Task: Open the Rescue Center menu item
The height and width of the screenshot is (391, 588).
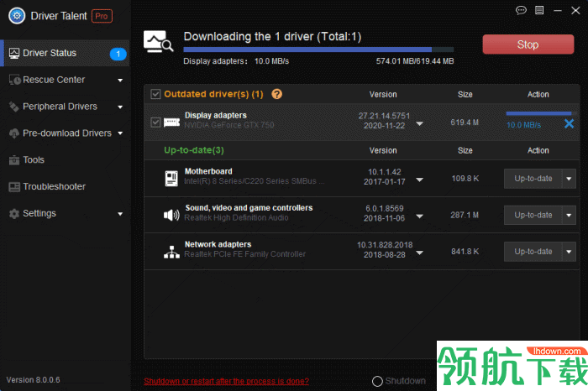Action: [x=66, y=80]
